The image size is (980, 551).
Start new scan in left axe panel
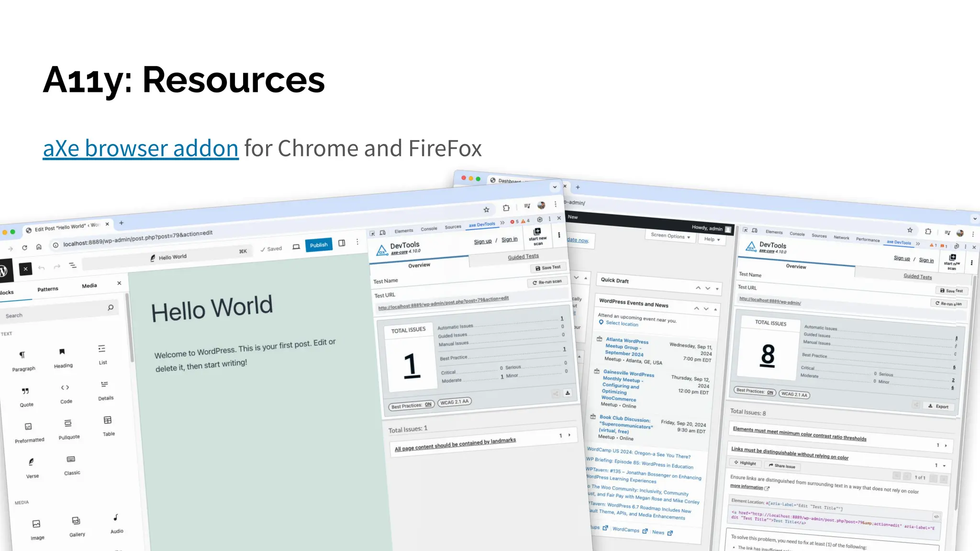(538, 236)
